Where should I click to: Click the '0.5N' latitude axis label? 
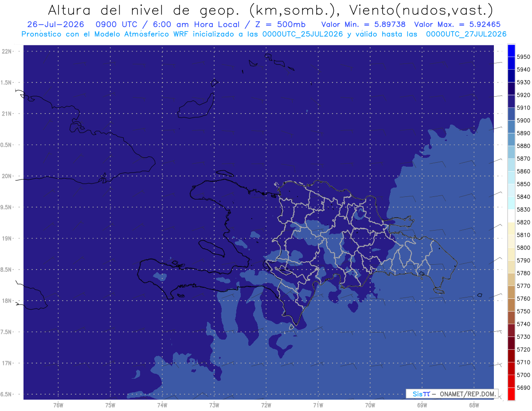(x=6, y=145)
